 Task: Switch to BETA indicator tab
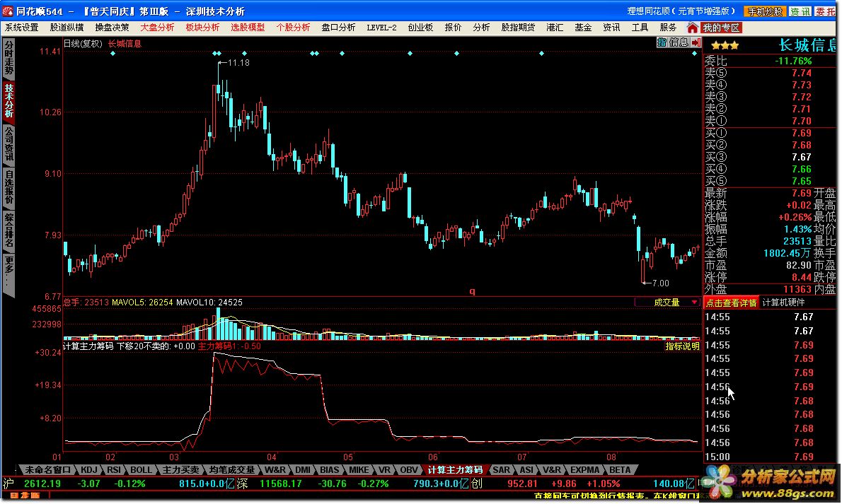[x=620, y=469]
